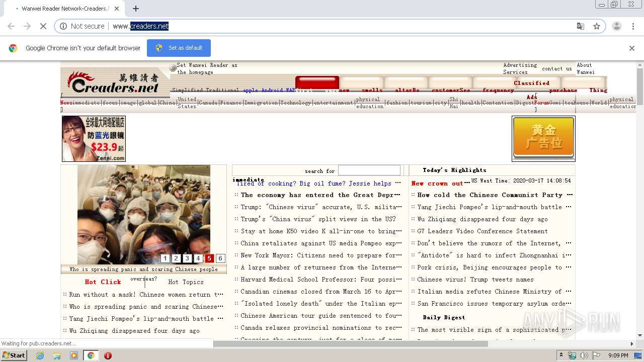This screenshot has height=362, width=644.
Task: Open 'Chinese virus! Trump tweets names' article
Action: (475, 280)
